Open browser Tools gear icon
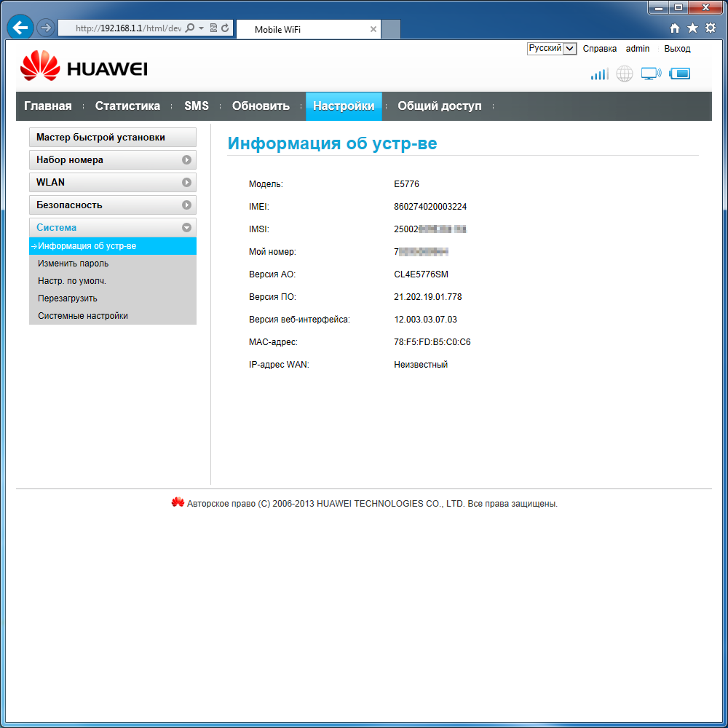The image size is (728, 728). coord(711,28)
